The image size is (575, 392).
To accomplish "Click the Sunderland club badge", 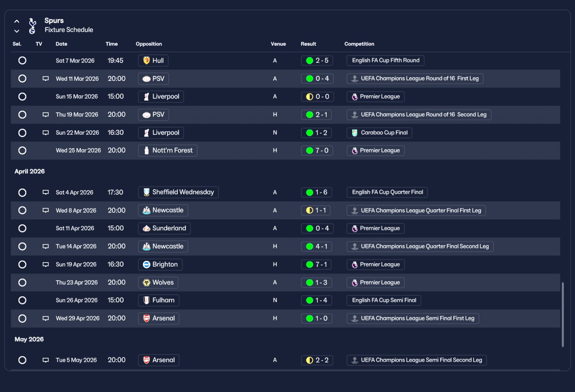I will pos(146,228).
